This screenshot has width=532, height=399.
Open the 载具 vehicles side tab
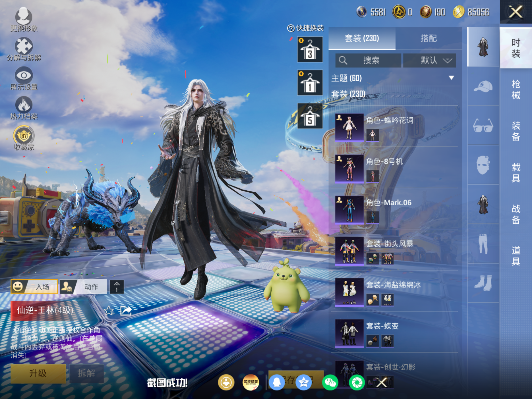516,173
